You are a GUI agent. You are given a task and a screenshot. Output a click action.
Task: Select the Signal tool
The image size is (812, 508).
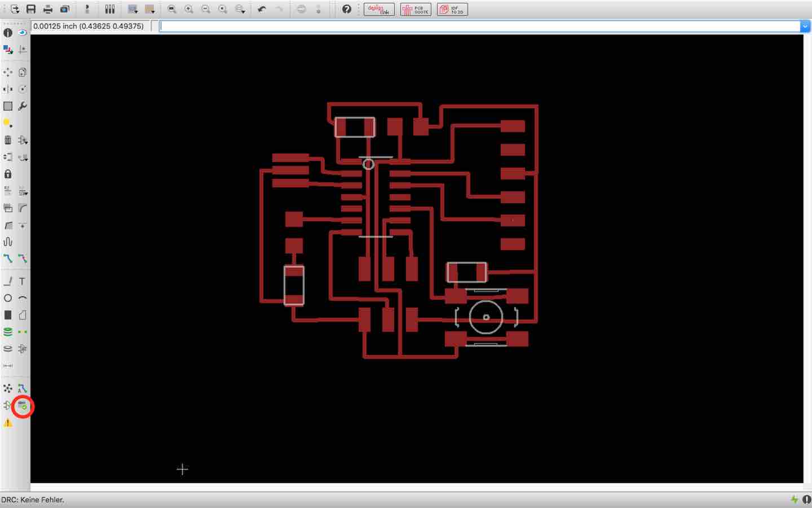pos(23,332)
